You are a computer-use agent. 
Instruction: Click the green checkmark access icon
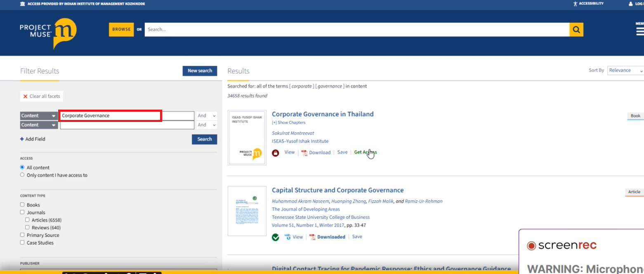[276, 237]
